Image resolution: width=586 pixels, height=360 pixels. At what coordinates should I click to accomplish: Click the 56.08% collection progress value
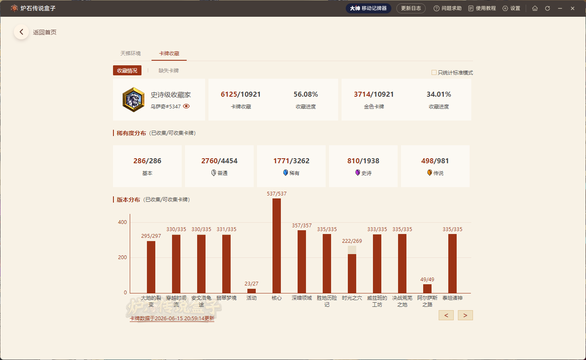tap(305, 94)
